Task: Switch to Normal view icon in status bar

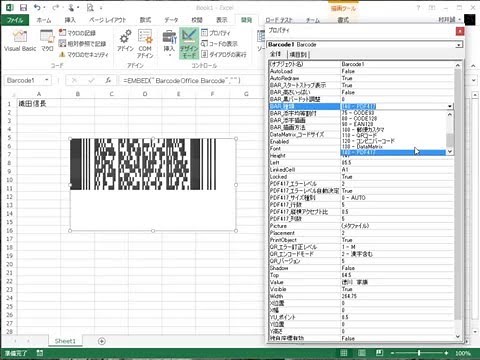Action: [x=344, y=353]
